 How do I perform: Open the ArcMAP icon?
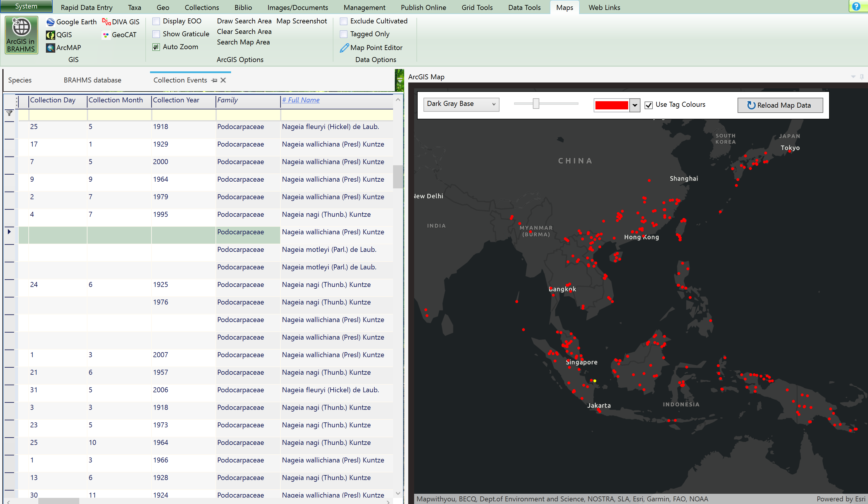[51, 48]
